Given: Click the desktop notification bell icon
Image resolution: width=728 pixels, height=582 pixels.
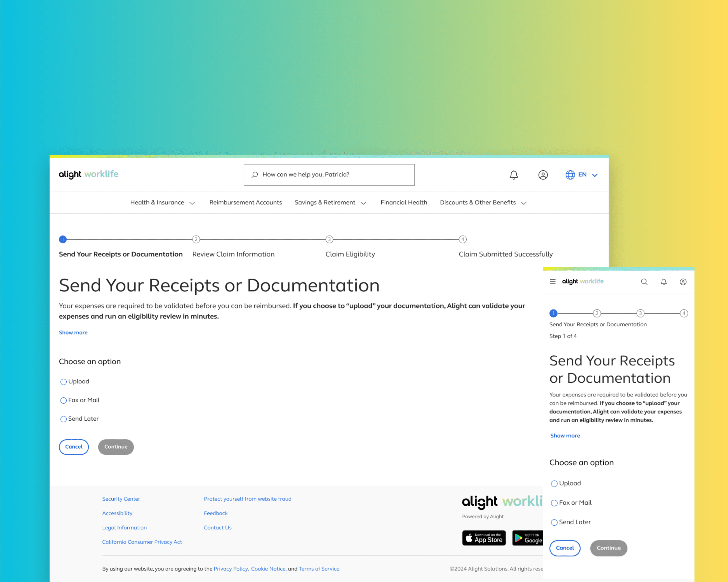Looking at the screenshot, I should click(514, 175).
